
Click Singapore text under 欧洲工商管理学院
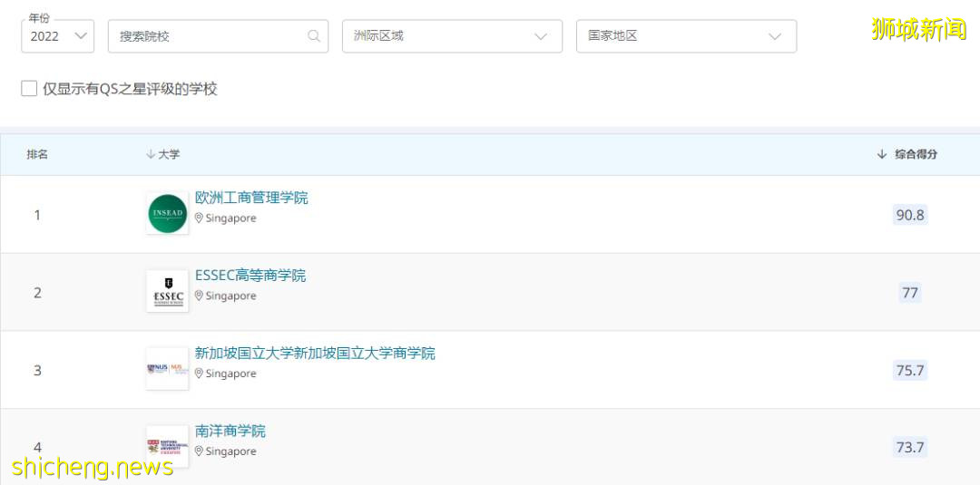pos(230,218)
